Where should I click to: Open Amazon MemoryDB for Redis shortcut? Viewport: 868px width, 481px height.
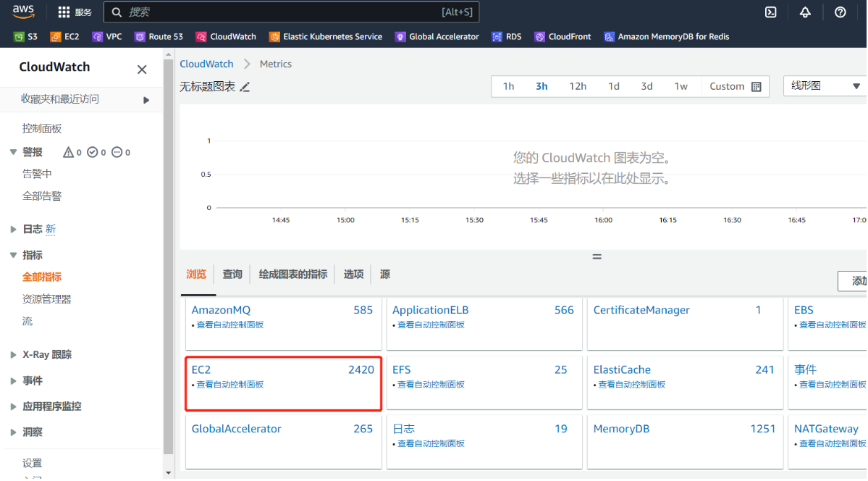(x=667, y=36)
